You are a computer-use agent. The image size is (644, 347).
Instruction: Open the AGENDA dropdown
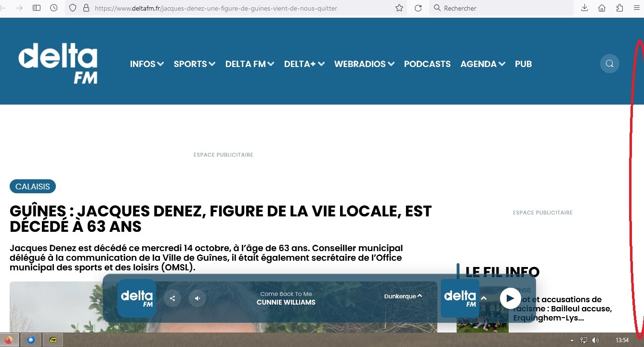coord(483,64)
